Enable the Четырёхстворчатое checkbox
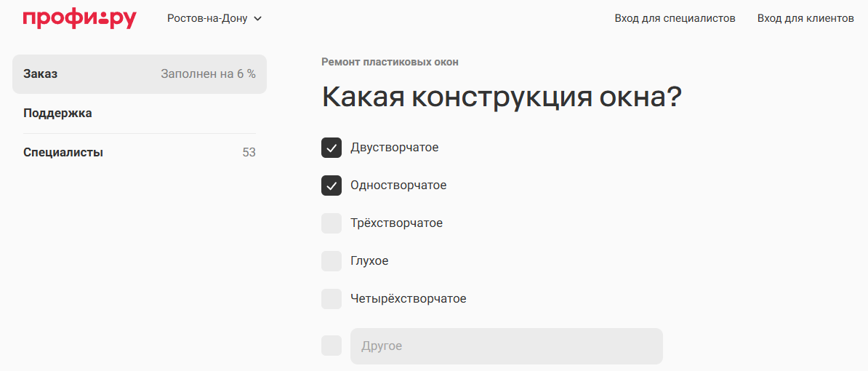The height and width of the screenshot is (371, 868). pos(331,298)
